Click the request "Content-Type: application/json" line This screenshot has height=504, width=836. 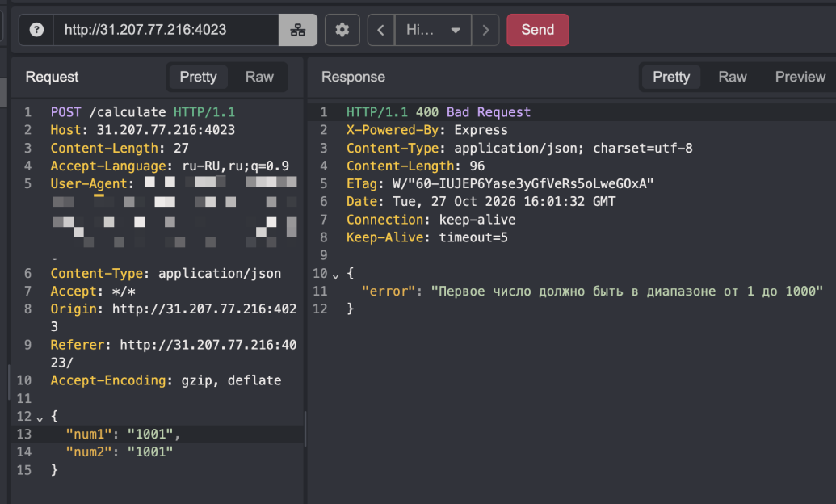[x=166, y=274]
